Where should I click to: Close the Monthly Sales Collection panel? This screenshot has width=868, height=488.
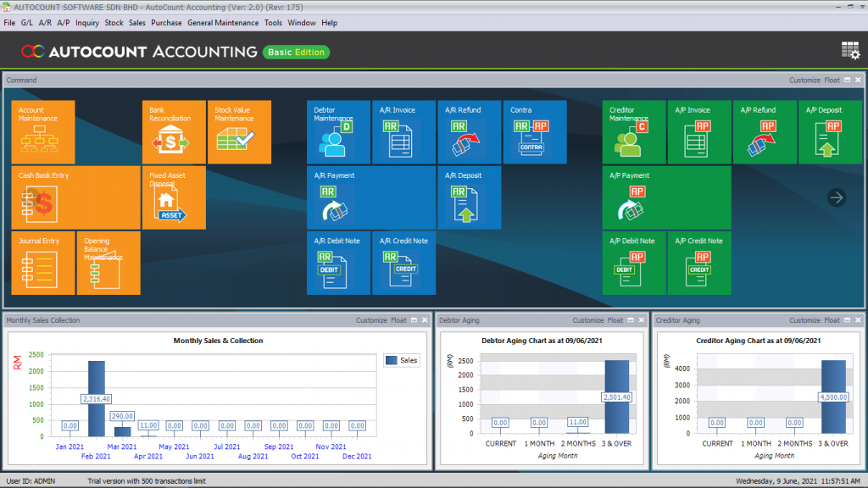425,320
